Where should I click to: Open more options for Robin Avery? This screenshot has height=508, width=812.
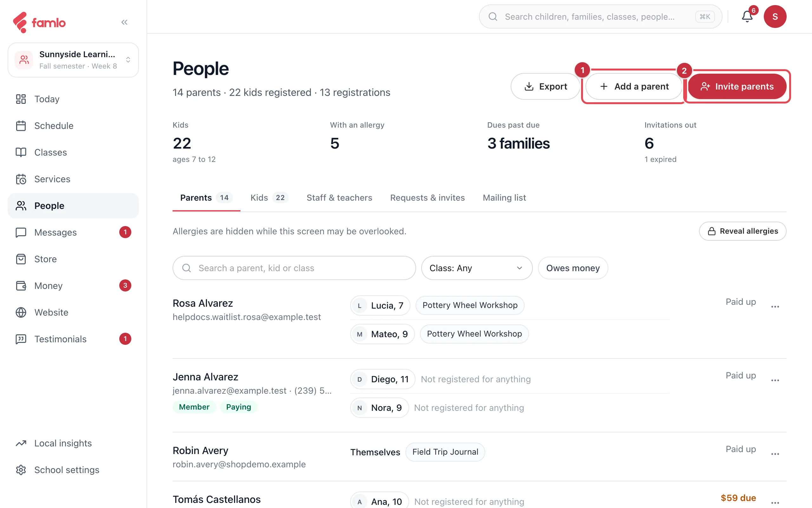pos(775,454)
